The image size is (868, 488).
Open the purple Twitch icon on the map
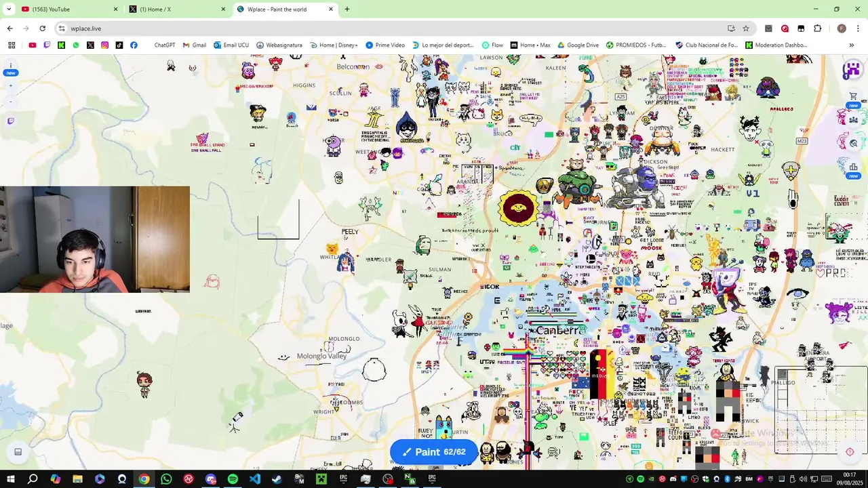10,121
